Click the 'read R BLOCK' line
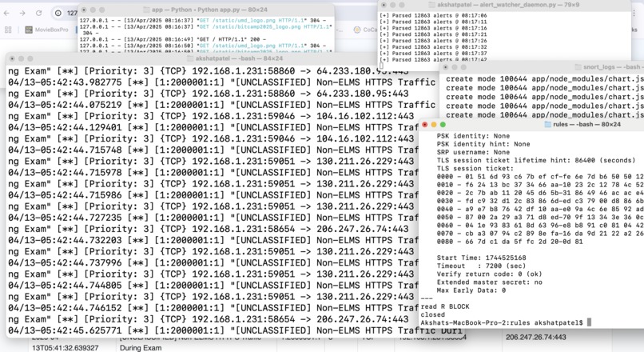Viewport: 644px width, 352px height. pyautogui.click(x=445, y=306)
